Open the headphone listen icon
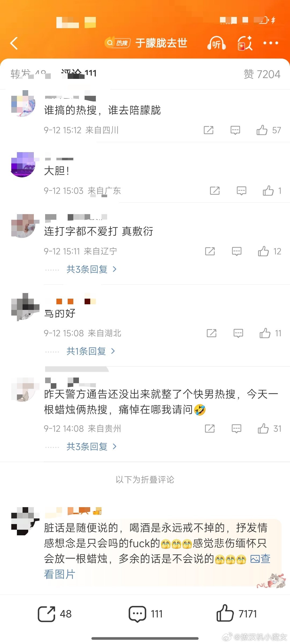290x644 pixels. [x=216, y=43]
